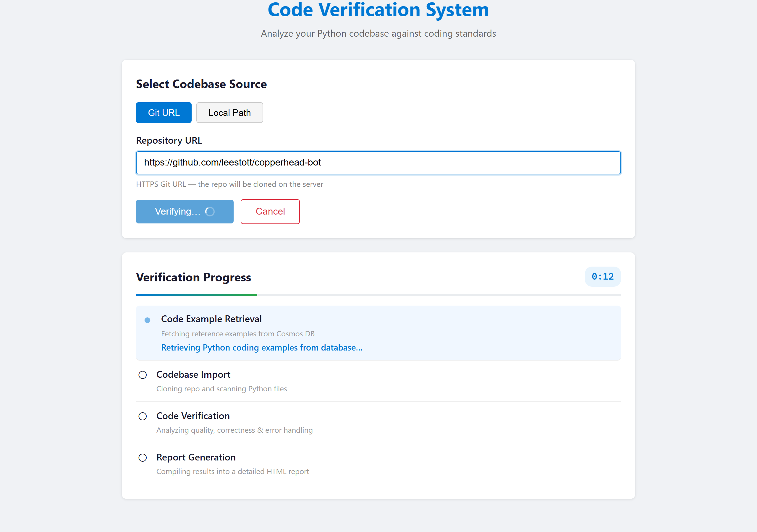Image resolution: width=757 pixels, height=532 pixels.
Task: Open the Retrieving Python coding examples status link
Action: tap(261, 347)
